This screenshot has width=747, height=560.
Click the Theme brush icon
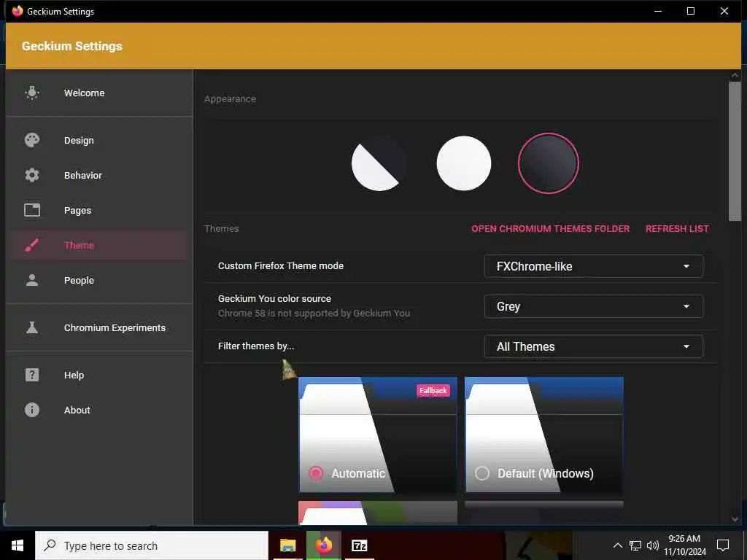(x=32, y=245)
